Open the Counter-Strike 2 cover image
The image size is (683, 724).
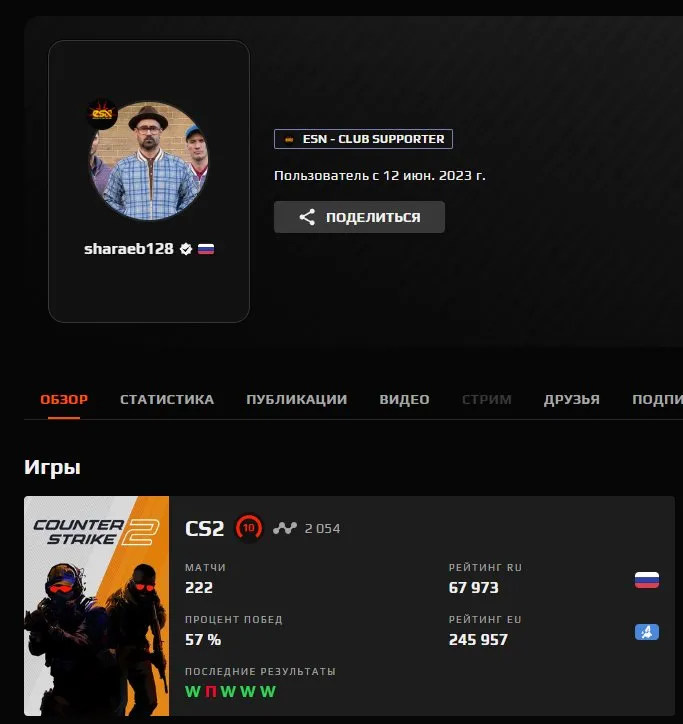coord(97,606)
